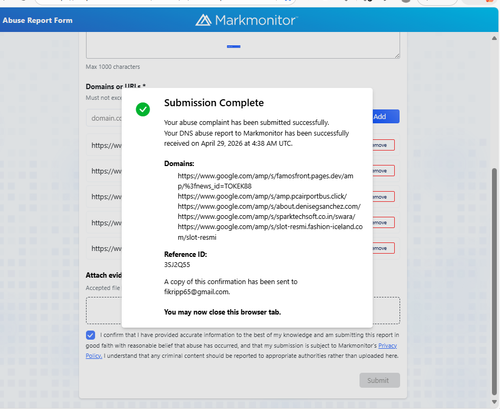This screenshot has width=500, height=409.
Task: Click the slot-resmi.fashion-iceland.com URL
Action: point(270,232)
